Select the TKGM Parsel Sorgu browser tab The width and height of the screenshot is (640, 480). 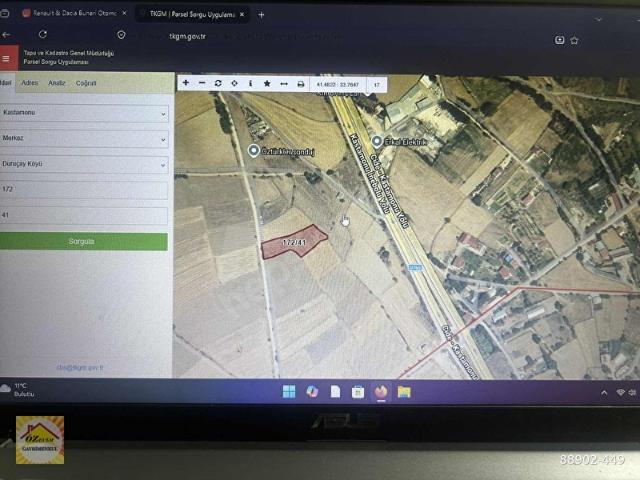coord(192,14)
